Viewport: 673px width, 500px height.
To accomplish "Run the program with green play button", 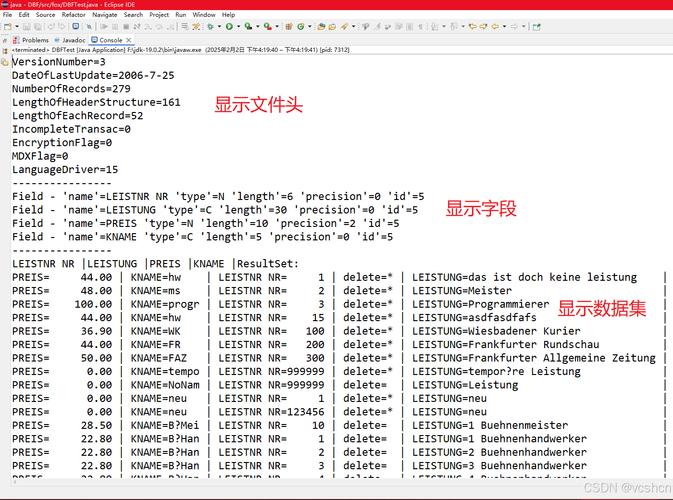I will 229,26.
